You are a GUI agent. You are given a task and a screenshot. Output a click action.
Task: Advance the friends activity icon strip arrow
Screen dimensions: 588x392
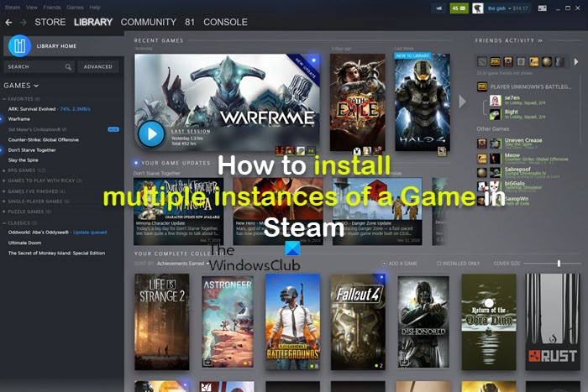click(576, 62)
